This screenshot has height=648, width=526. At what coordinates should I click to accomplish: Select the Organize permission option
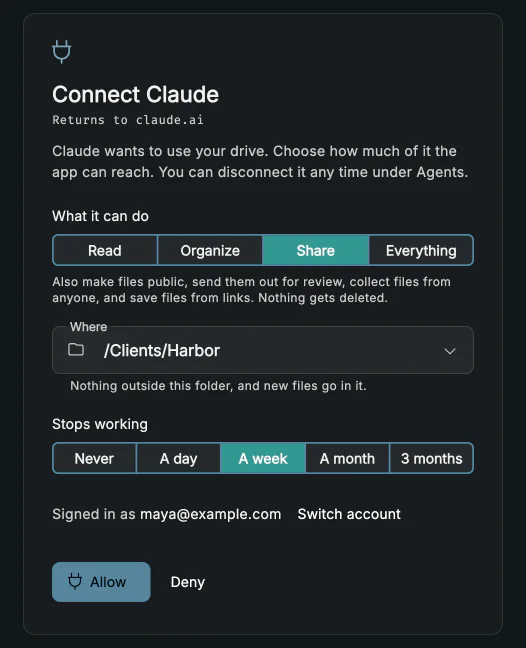pyautogui.click(x=210, y=250)
